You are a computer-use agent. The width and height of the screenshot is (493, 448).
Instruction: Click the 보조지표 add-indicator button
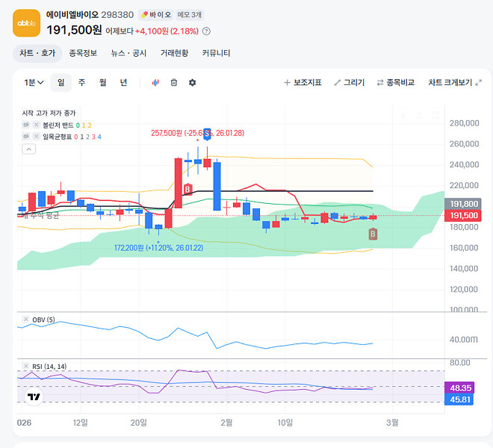(303, 83)
